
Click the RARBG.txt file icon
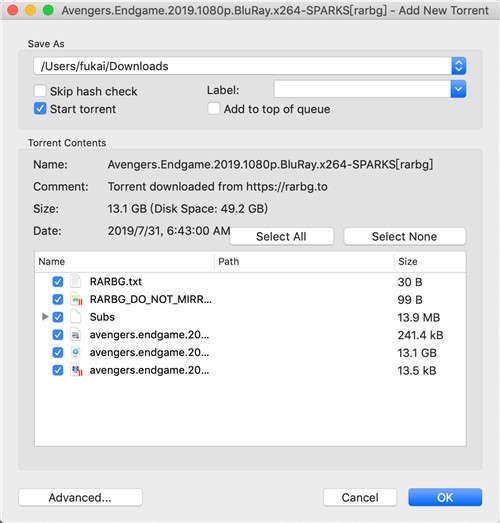[x=76, y=282]
